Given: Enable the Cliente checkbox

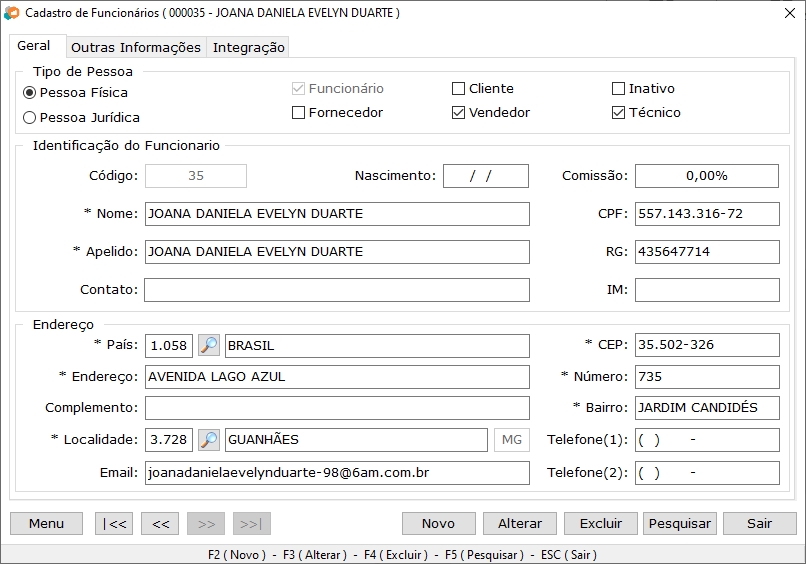Looking at the screenshot, I should [x=459, y=89].
